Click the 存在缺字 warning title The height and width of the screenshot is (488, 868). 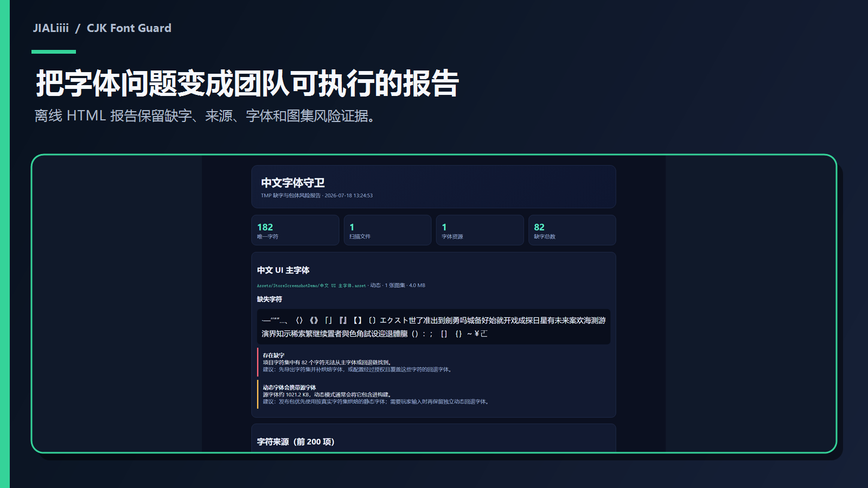coord(273,356)
